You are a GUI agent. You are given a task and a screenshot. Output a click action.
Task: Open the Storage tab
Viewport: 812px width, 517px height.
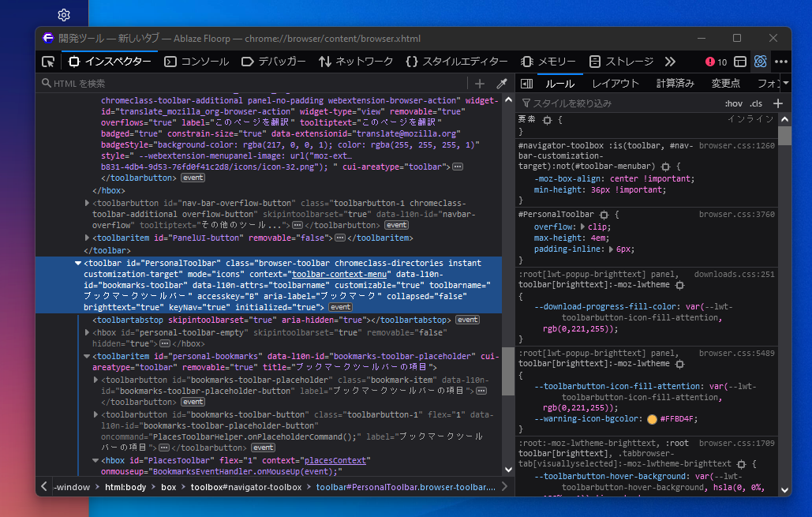coord(621,62)
